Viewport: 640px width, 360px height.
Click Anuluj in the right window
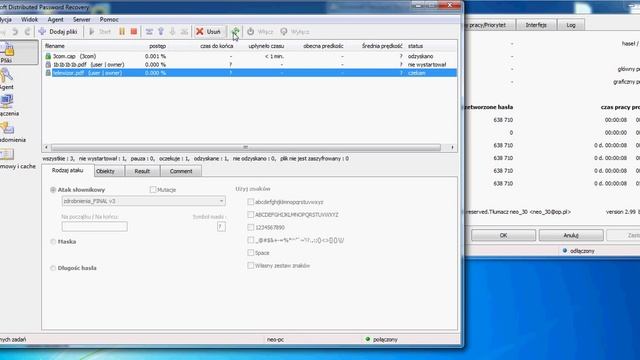click(x=571, y=235)
